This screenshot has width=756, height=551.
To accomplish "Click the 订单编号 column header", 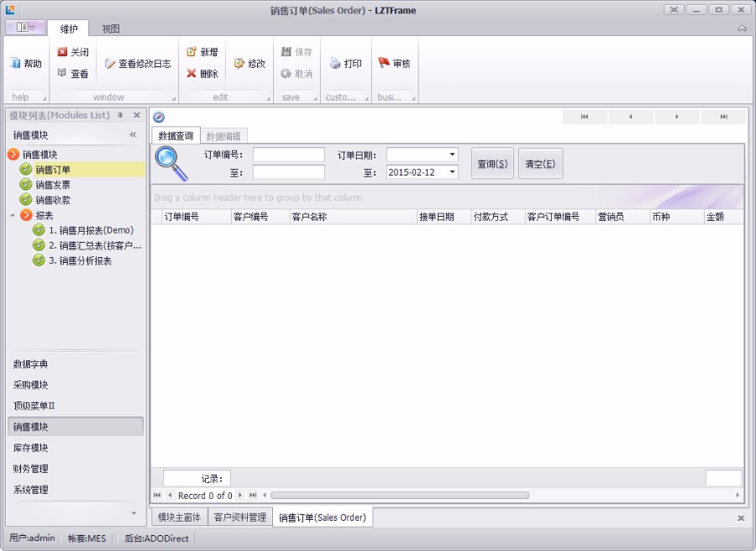I will 197,217.
